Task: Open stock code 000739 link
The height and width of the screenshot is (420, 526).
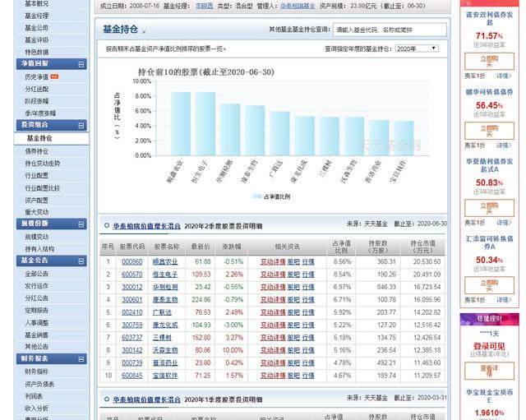Action: coord(131,363)
